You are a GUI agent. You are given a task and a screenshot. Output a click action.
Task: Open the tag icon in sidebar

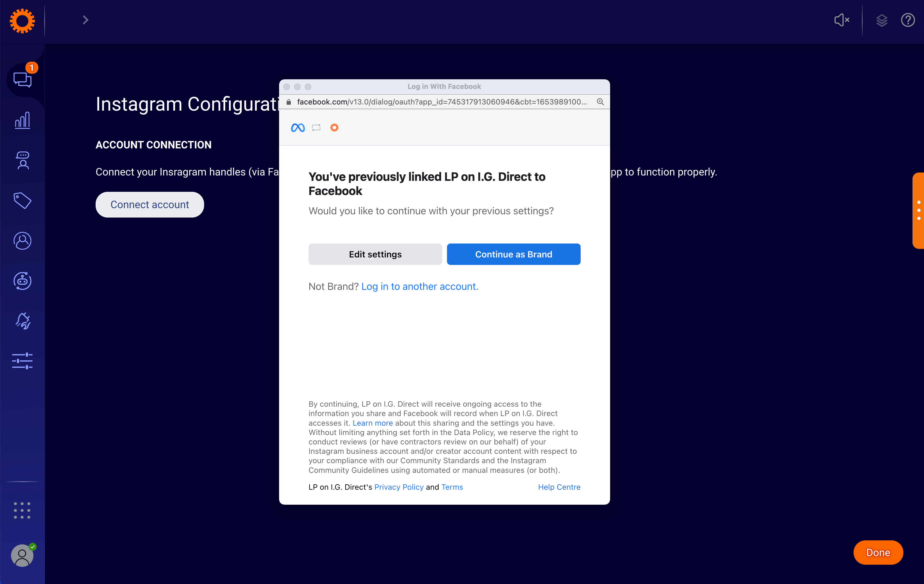point(23,200)
